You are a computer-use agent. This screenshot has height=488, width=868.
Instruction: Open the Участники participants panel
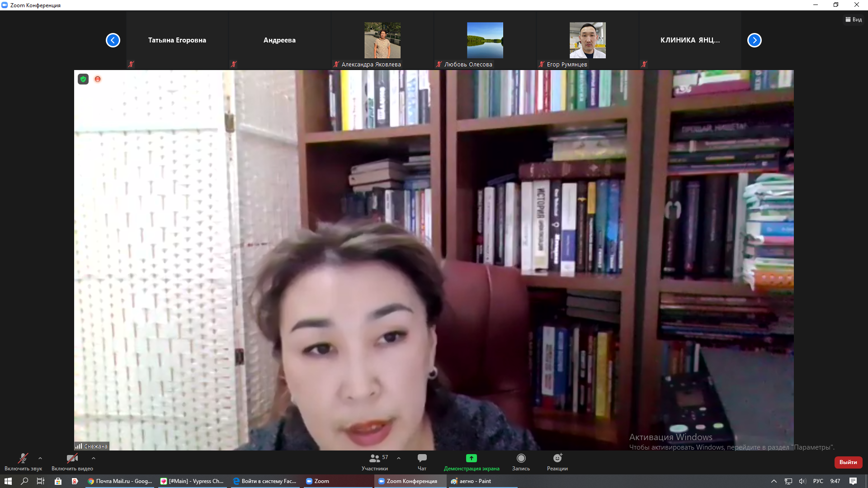coord(375,462)
